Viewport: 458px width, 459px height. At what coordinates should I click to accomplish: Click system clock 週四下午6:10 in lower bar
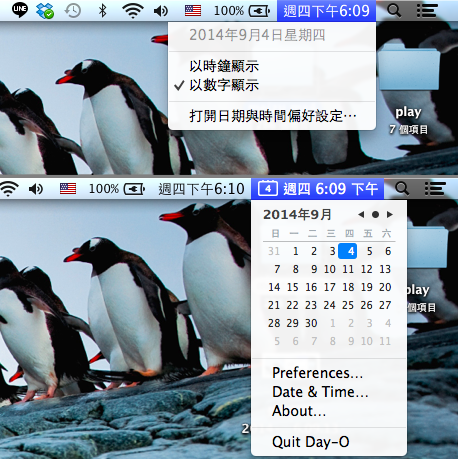point(201,189)
